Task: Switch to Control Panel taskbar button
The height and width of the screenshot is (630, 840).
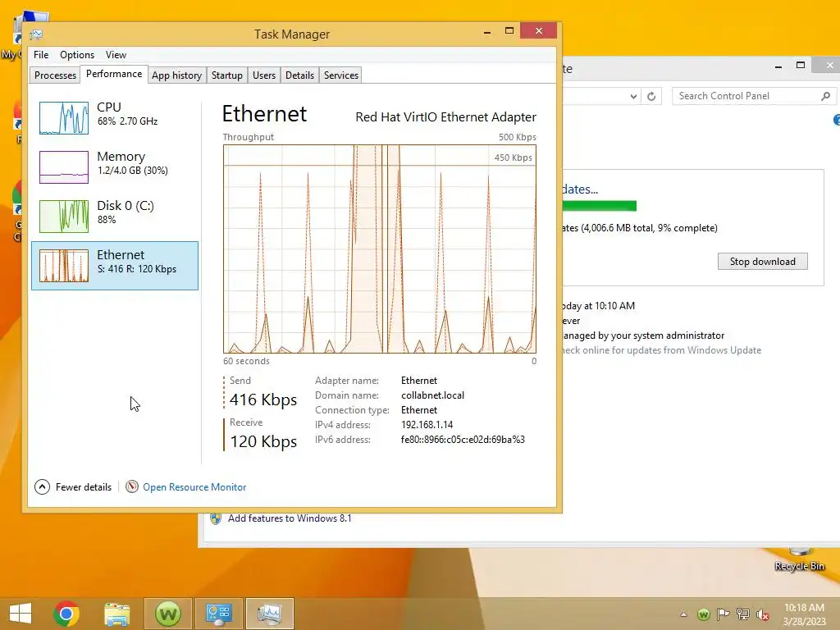Action: coord(218,614)
